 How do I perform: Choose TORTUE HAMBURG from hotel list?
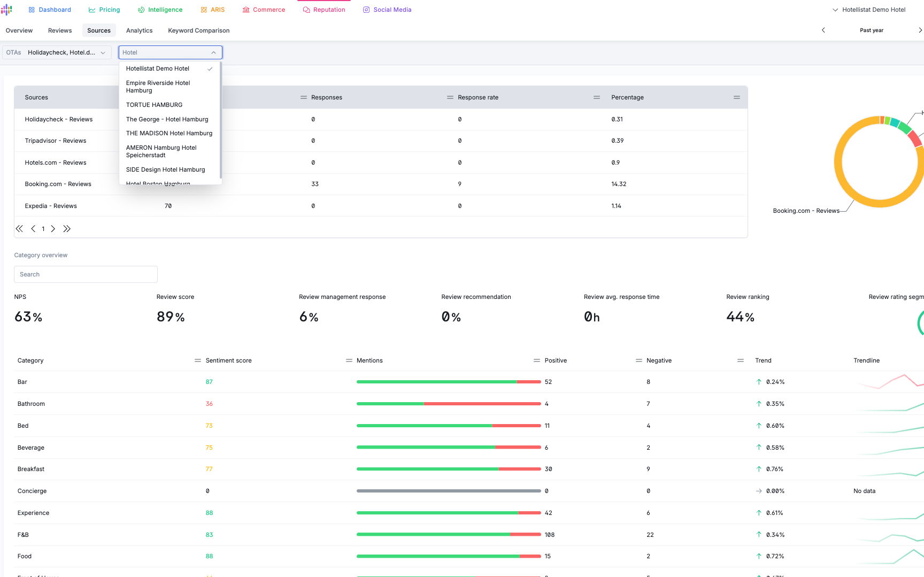pos(155,105)
